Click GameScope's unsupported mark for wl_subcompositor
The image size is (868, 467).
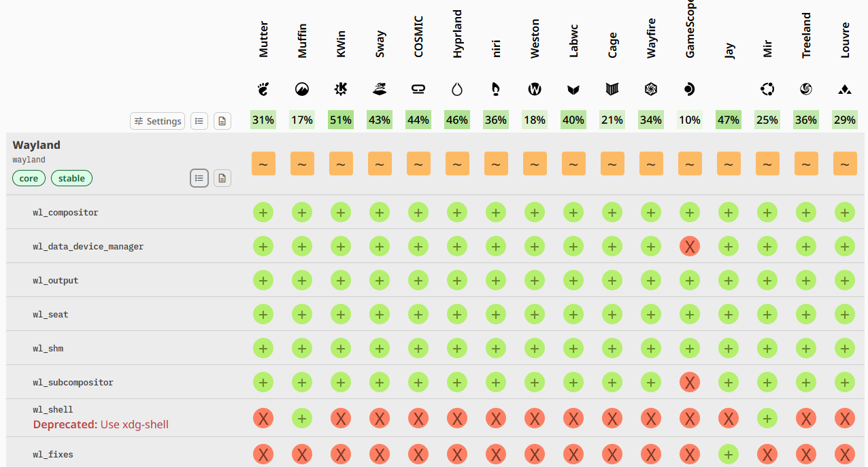pos(690,382)
